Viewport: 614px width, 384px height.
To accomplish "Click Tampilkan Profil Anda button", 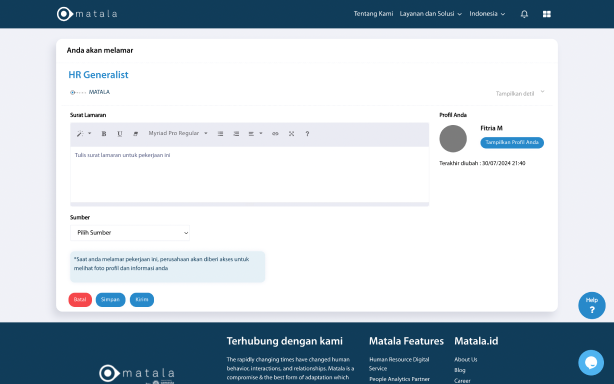I will click(x=512, y=142).
